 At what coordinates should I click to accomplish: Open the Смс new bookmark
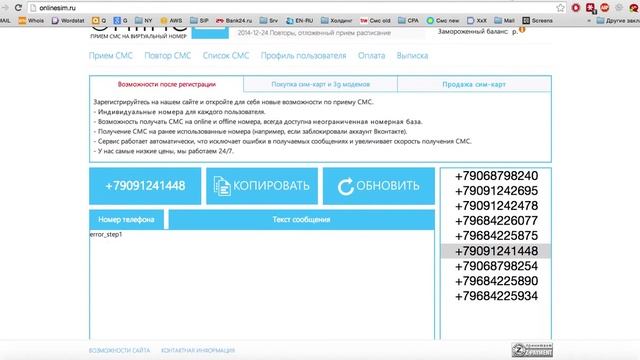click(x=443, y=20)
